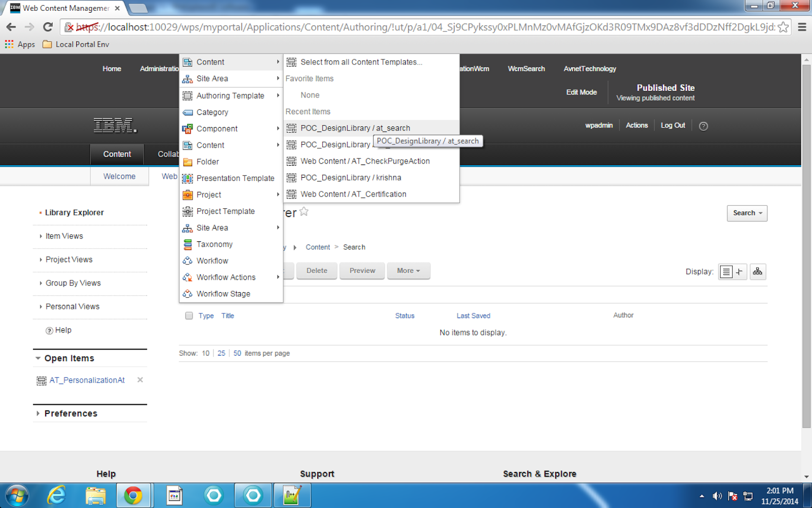Click the Taxonomy icon
Image resolution: width=812 pixels, height=508 pixels.
click(187, 244)
